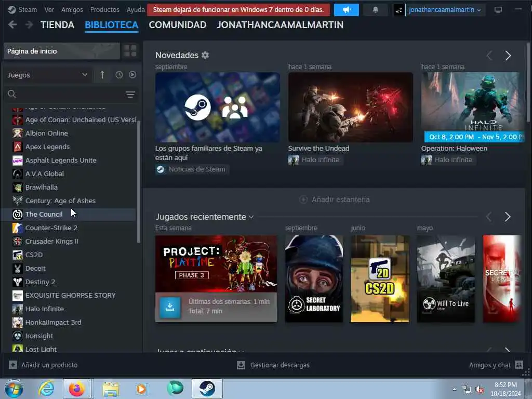The width and height of the screenshot is (532, 399).
Task: Go forward with the right arrow
Action: click(x=29, y=25)
